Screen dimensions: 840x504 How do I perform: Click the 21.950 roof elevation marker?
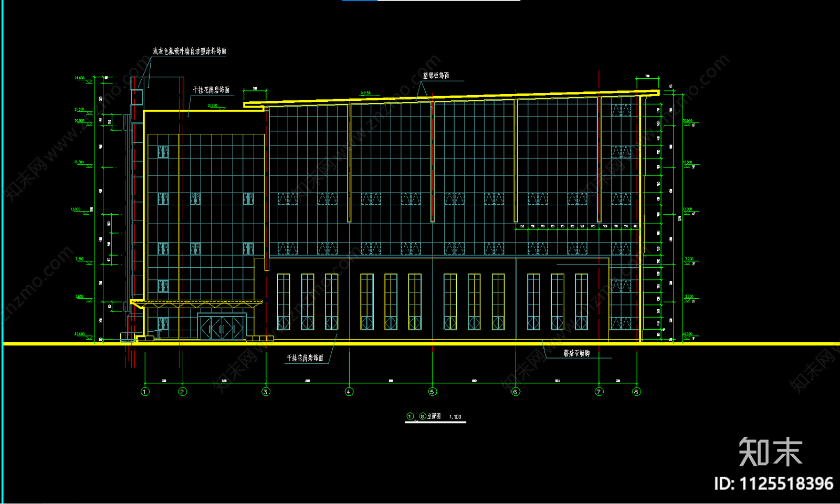click(x=215, y=107)
